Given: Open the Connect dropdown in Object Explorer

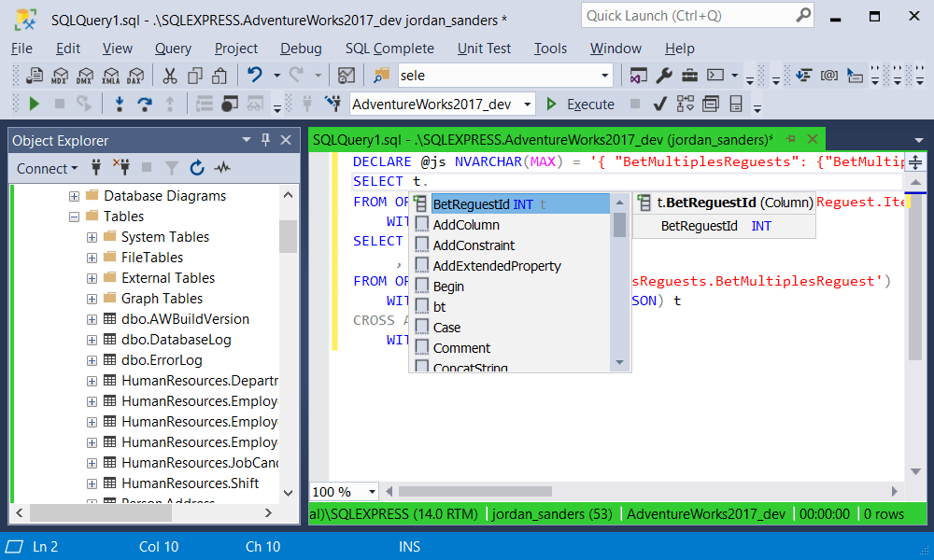Looking at the screenshot, I should [43, 168].
